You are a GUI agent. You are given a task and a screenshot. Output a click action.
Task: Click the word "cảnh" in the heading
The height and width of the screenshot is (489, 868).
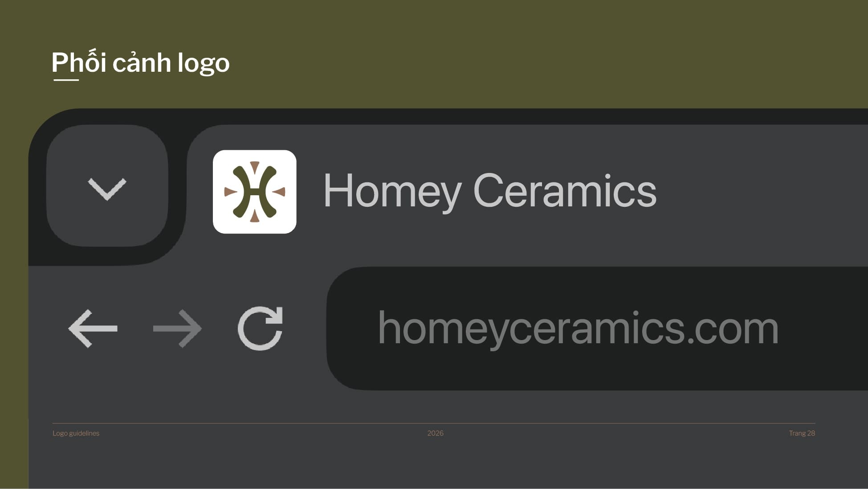(x=142, y=63)
